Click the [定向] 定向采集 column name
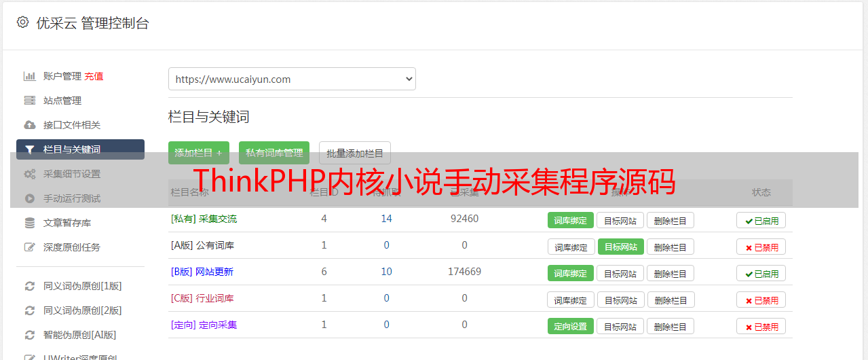 [204, 325]
